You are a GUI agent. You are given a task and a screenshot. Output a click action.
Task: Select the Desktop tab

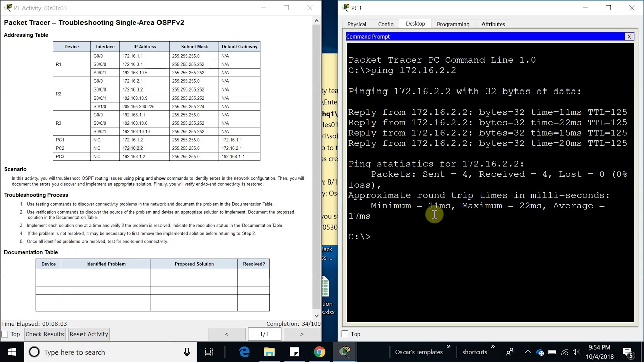(415, 24)
